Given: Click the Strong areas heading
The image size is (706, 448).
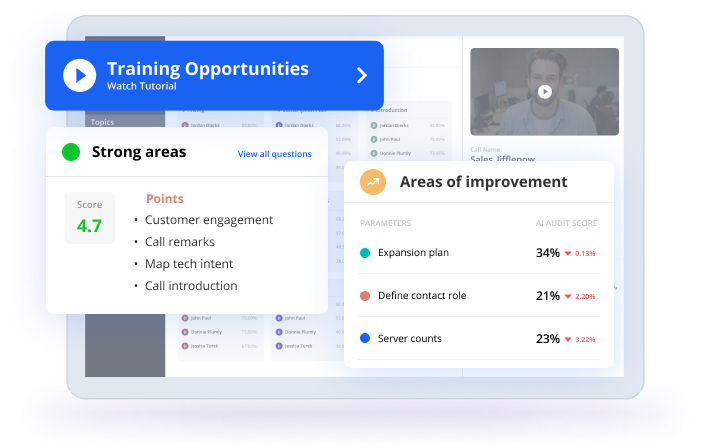Looking at the screenshot, I should [139, 152].
